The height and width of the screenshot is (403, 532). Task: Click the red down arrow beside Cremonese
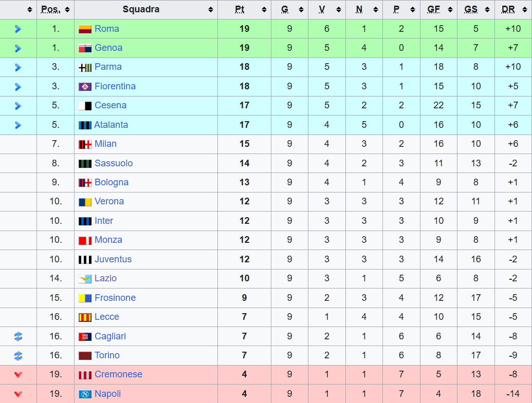click(x=18, y=375)
